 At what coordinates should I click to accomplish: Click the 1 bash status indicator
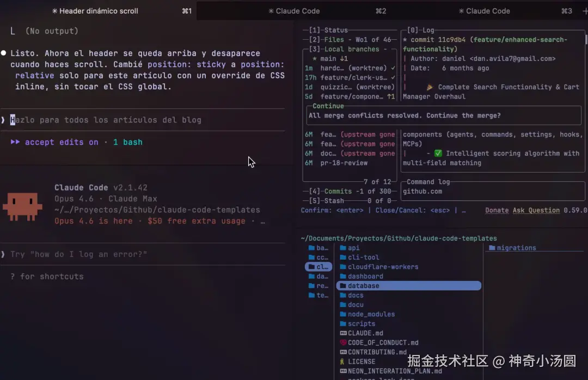coord(128,142)
